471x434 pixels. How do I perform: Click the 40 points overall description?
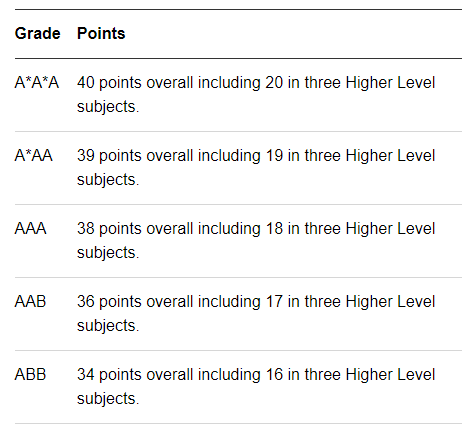(256, 95)
